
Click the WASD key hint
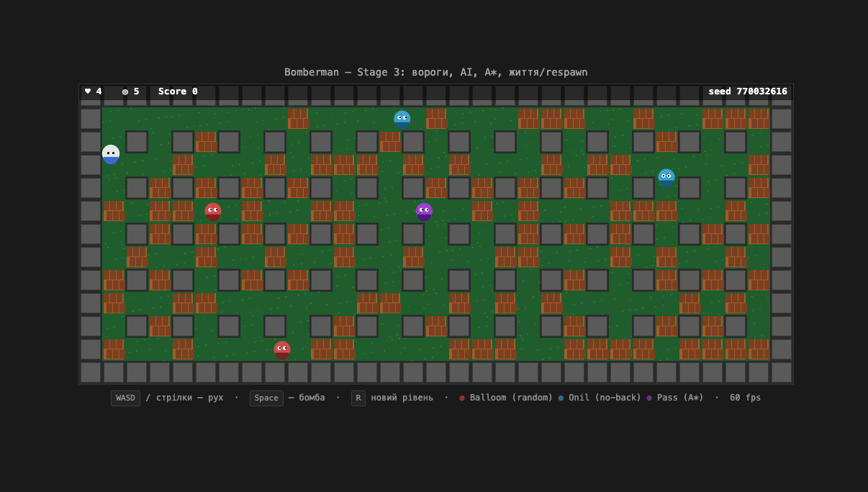(x=125, y=398)
